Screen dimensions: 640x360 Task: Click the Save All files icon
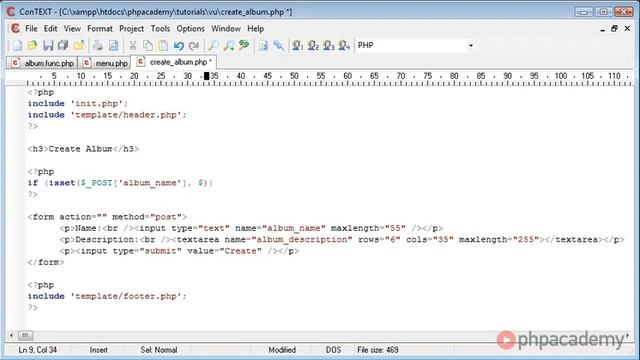click(63, 45)
